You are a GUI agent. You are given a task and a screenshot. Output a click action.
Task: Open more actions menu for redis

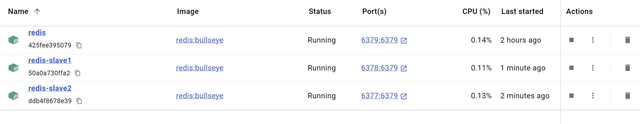[x=593, y=40]
